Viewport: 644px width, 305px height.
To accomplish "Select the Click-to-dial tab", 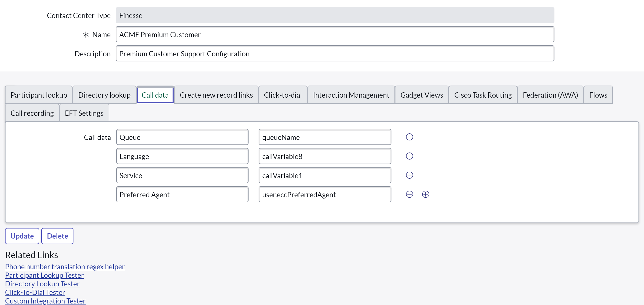I will tap(283, 95).
